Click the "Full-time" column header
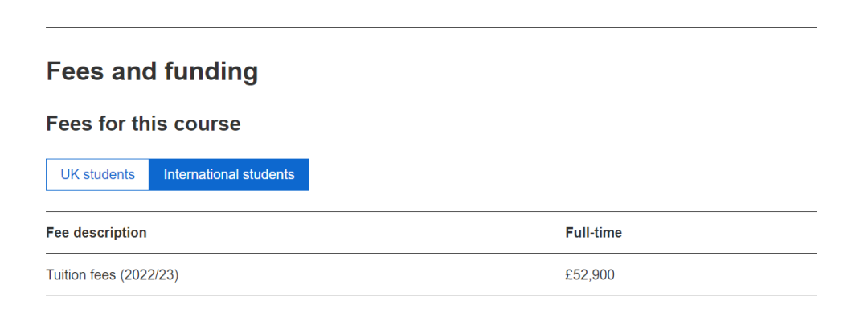This screenshot has height=309, width=868. 593,233
